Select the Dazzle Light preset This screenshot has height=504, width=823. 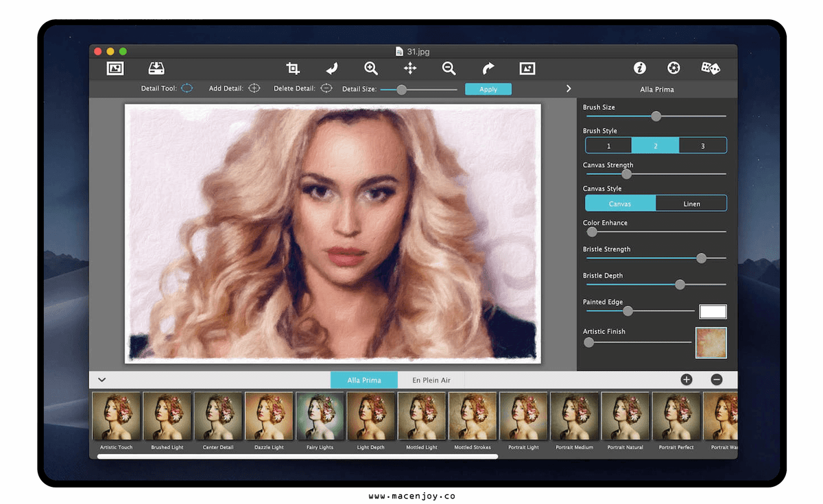tap(269, 416)
